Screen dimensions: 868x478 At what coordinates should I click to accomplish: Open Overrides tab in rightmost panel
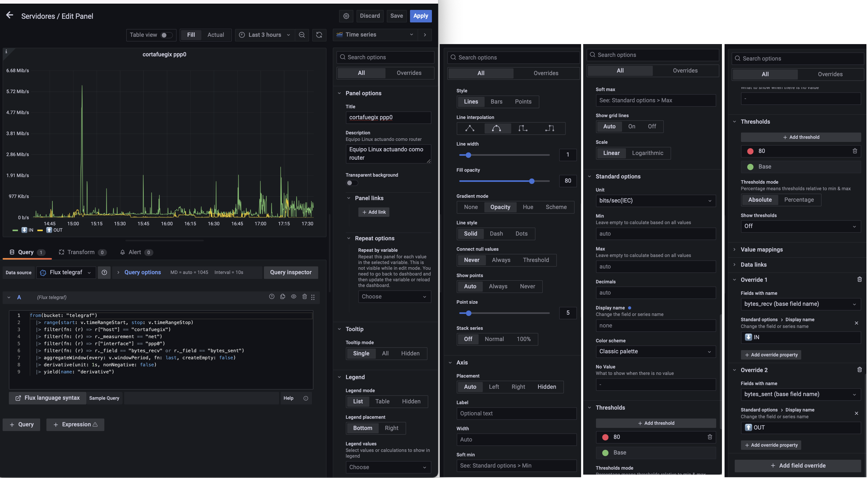830,75
